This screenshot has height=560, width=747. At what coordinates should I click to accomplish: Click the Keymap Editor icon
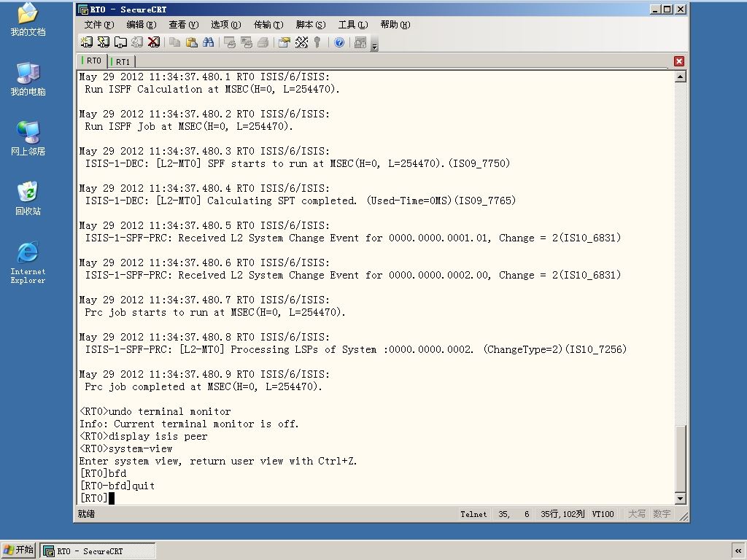tap(301, 42)
